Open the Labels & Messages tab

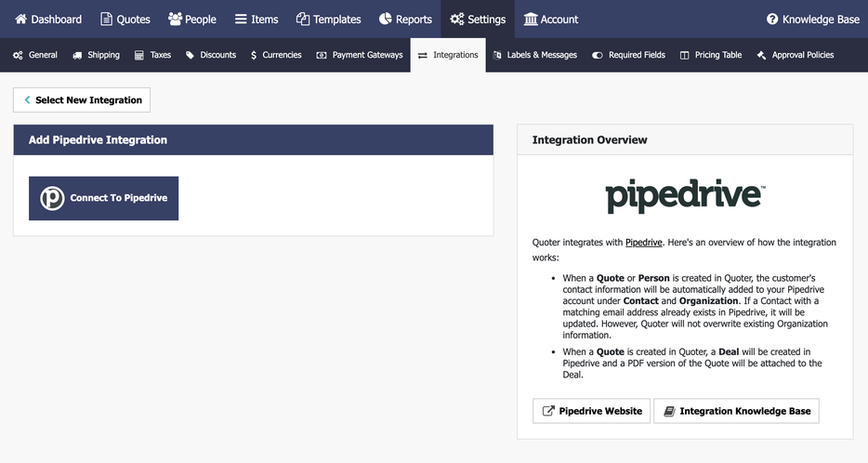point(534,55)
